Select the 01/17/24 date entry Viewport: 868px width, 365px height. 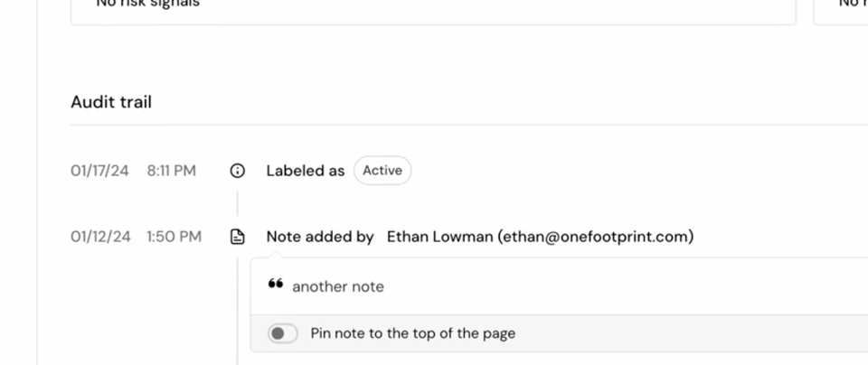click(x=99, y=171)
